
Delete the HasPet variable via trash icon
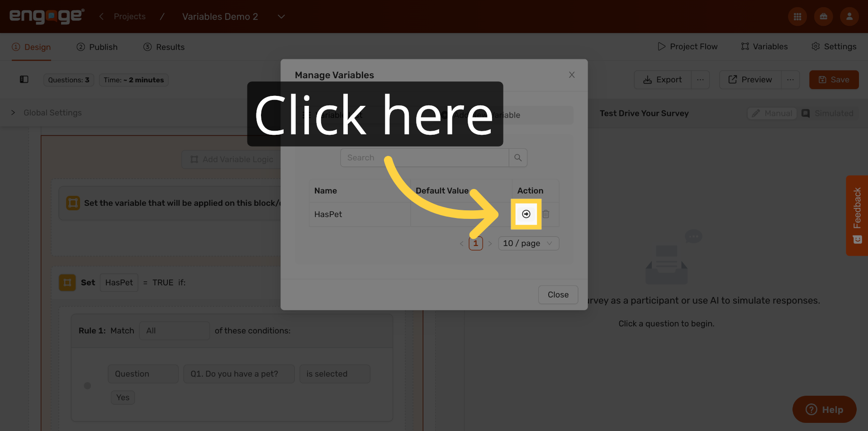546,214
